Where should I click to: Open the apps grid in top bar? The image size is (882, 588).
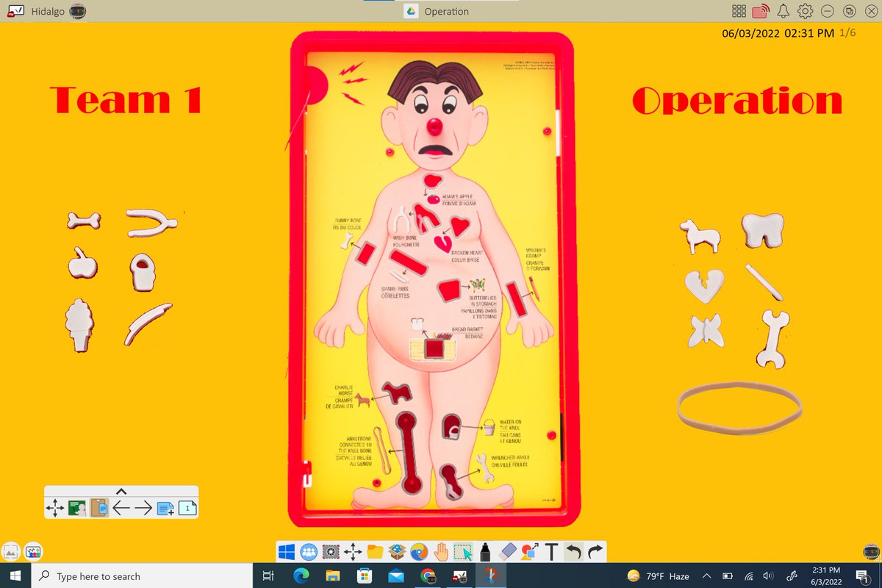pyautogui.click(x=739, y=11)
